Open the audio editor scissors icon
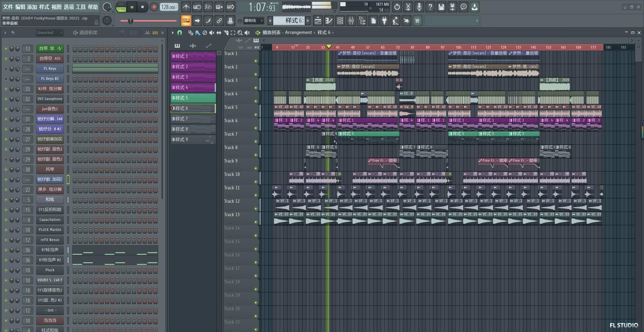The width and height of the screenshot is (644, 332). [x=408, y=7]
